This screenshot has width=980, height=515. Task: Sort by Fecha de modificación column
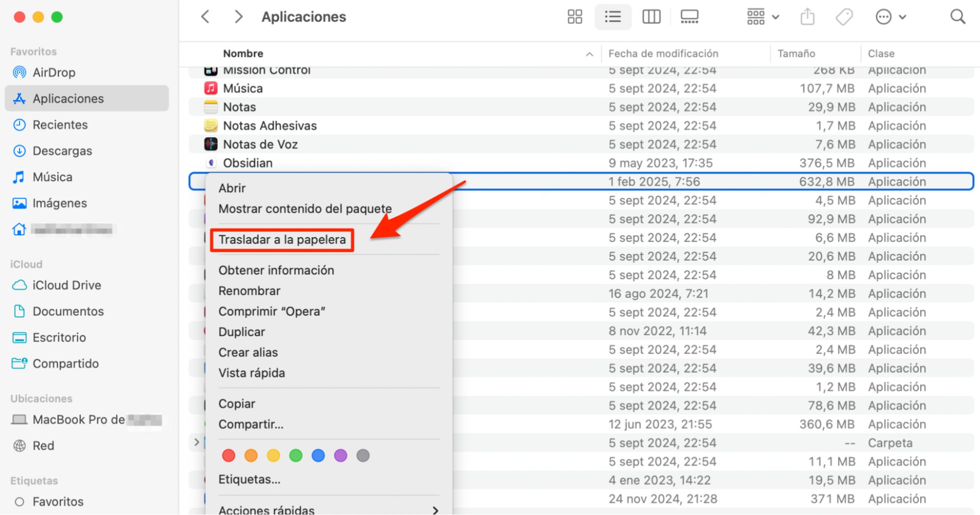pyautogui.click(x=663, y=53)
